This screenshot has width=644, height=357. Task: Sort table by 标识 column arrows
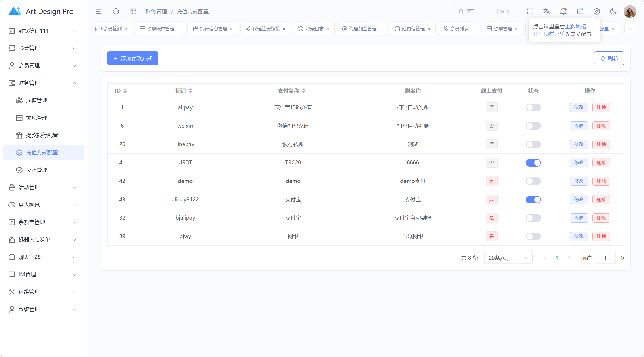click(x=190, y=91)
